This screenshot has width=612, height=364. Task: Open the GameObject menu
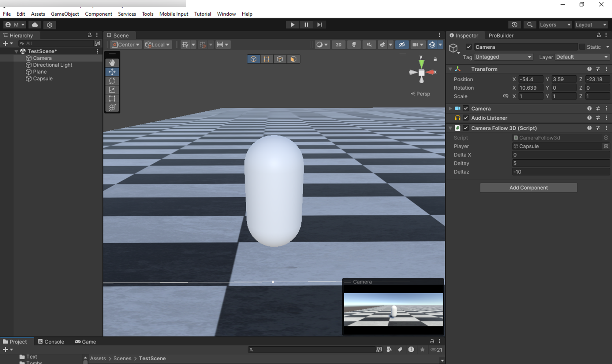(x=65, y=13)
